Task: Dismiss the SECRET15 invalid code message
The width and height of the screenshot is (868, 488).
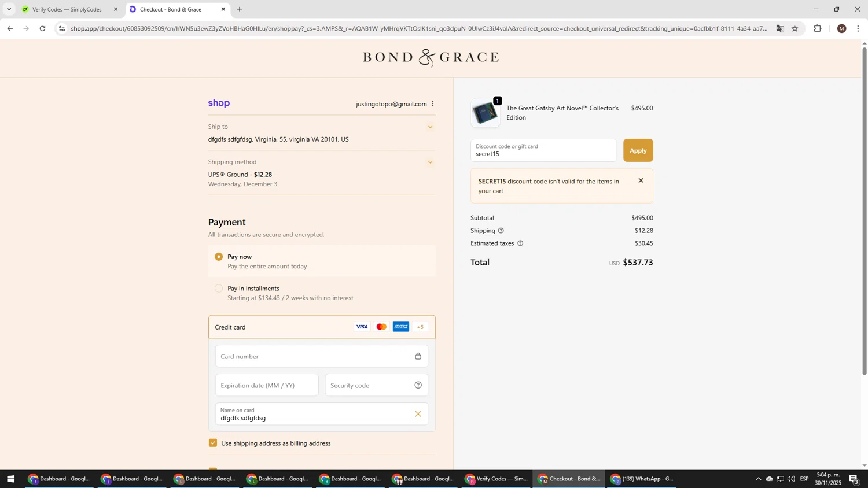Action: pyautogui.click(x=641, y=180)
